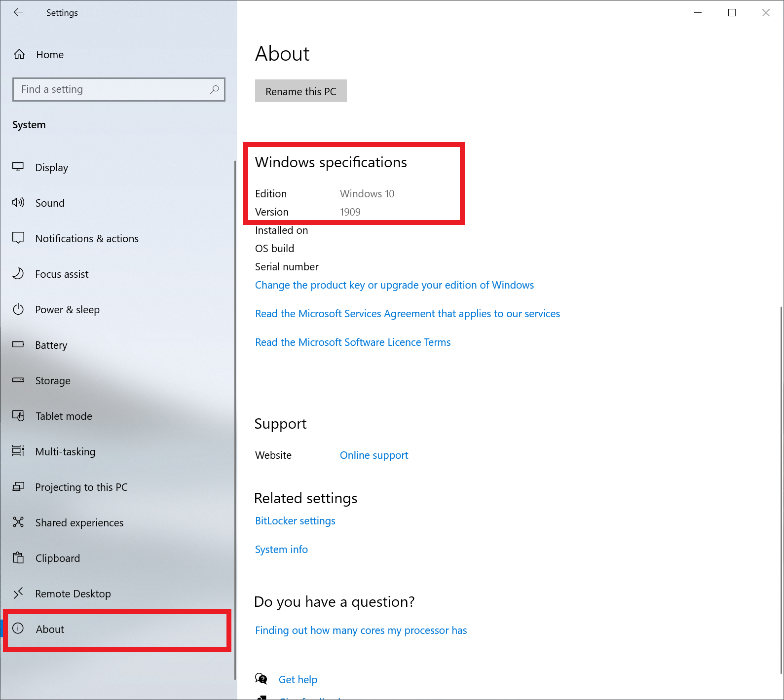Open Storage settings
Image resolution: width=784 pixels, height=700 pixels.
coord(117,380)
